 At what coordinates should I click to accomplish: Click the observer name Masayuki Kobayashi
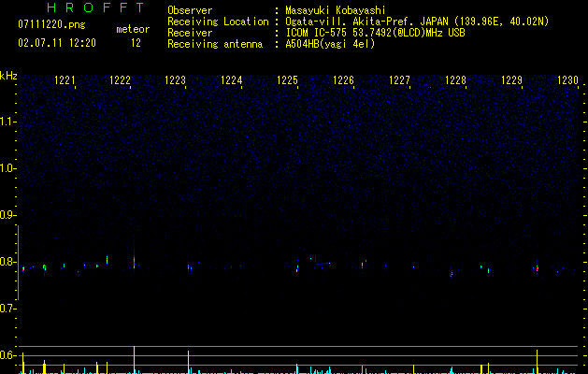336,10
